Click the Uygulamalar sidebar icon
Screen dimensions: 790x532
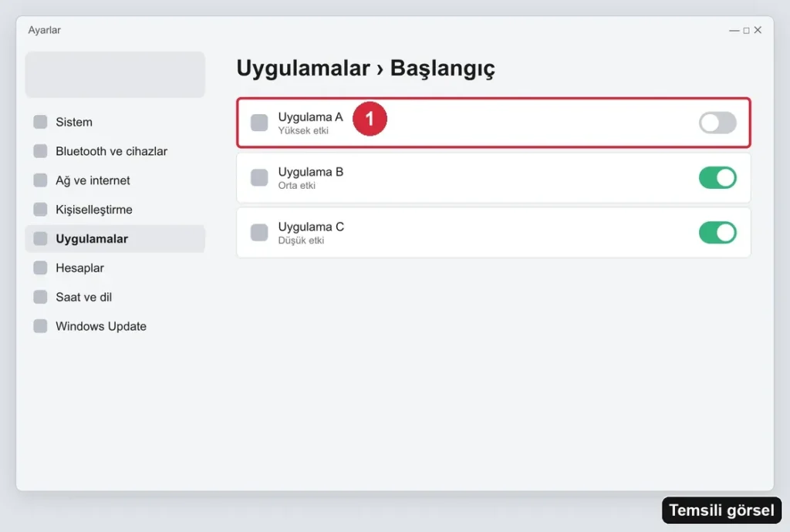click(x=40, y=238)
